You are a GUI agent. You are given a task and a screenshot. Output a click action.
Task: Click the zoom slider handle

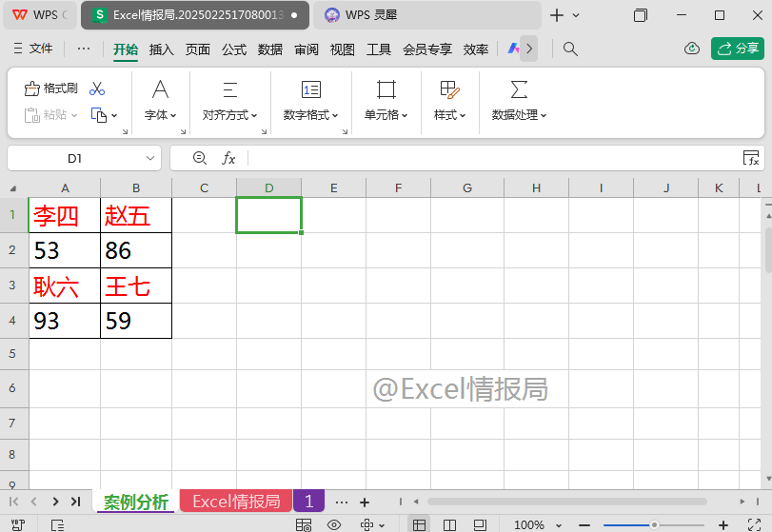[654, 524]
